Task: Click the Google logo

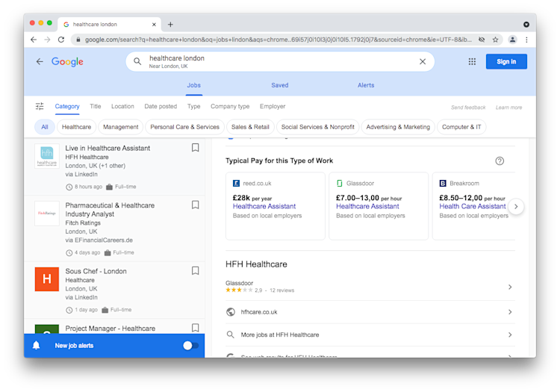Action: 67,62
